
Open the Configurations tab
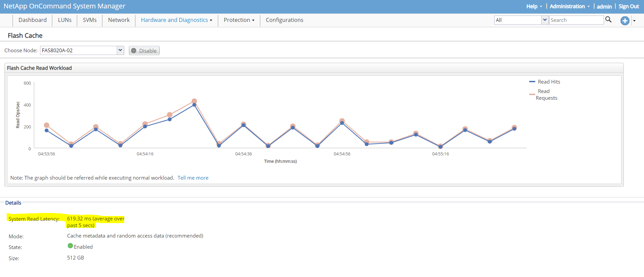284,20
